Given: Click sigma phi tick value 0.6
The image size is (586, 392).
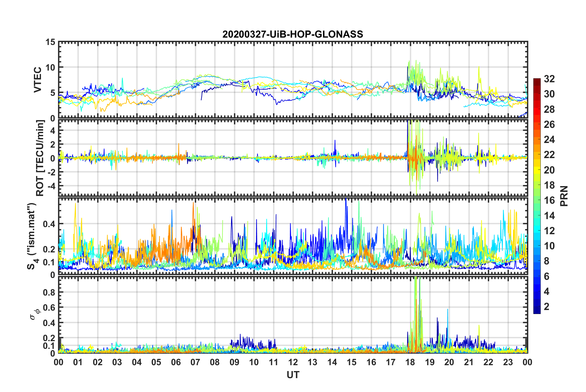Looking at the screenshot, I should point(49,307).
